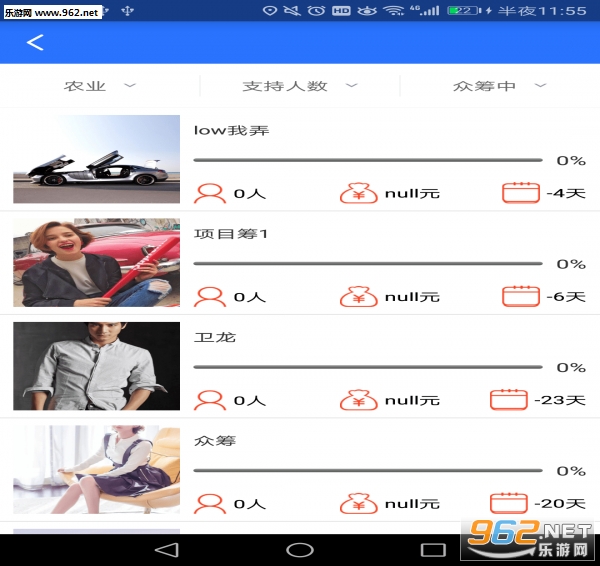Click the 0人 count in 卫龙 row
600x566 pixels.
coord(249,400)
